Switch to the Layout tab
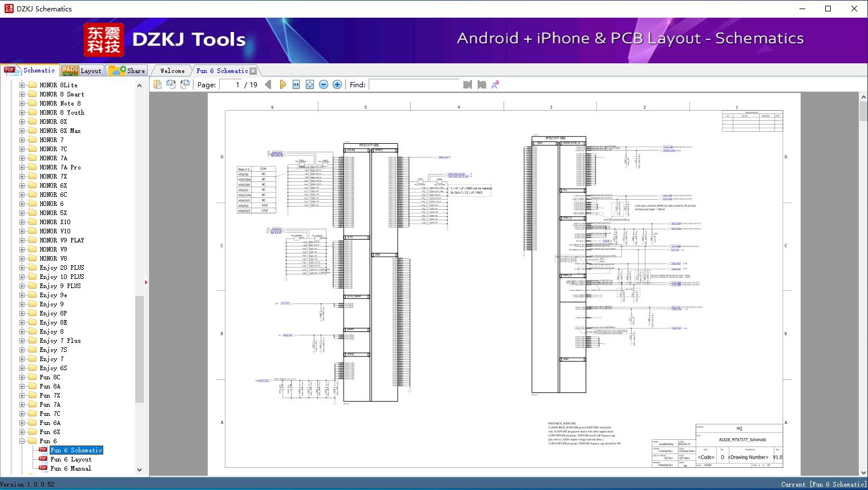 coord(82,71)
